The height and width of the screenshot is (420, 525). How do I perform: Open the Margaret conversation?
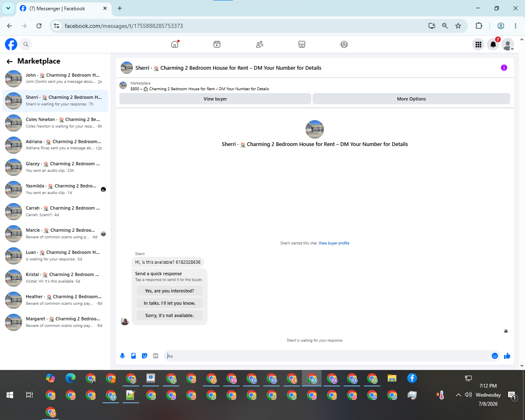pos(55,322)
